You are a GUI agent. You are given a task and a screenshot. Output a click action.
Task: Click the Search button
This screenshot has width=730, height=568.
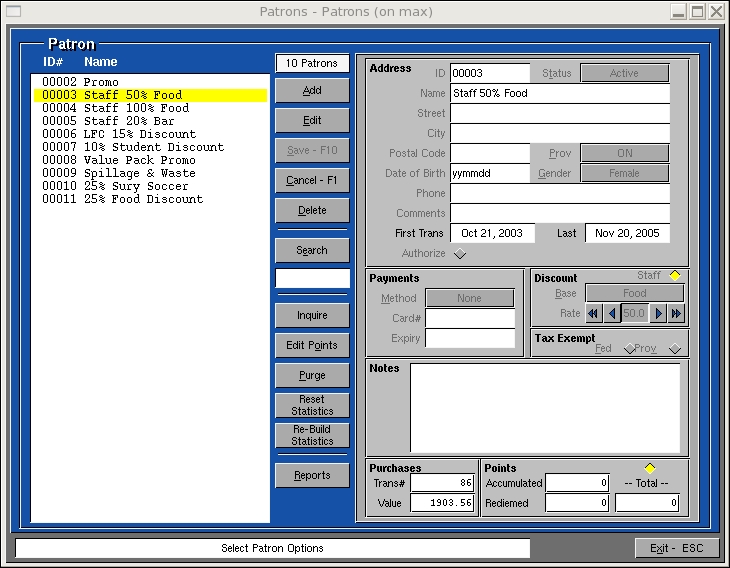(312, 250)
